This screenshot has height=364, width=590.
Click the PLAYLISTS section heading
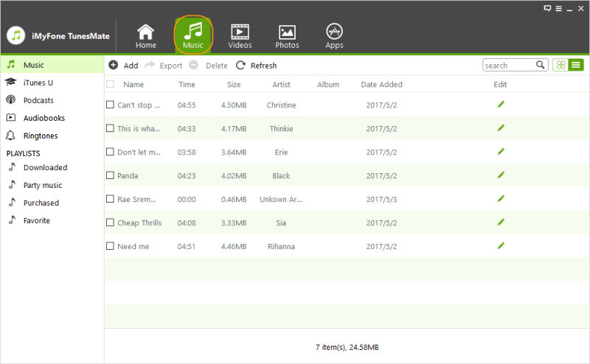[x=23, y=153]
